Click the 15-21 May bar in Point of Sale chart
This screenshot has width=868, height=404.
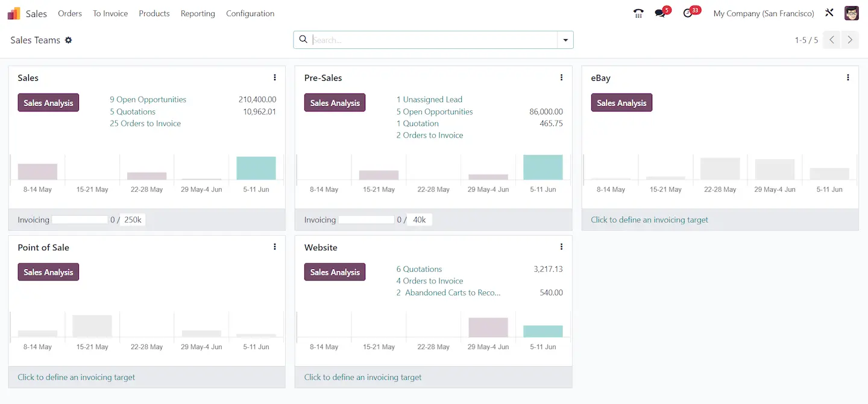coord(92,326)
